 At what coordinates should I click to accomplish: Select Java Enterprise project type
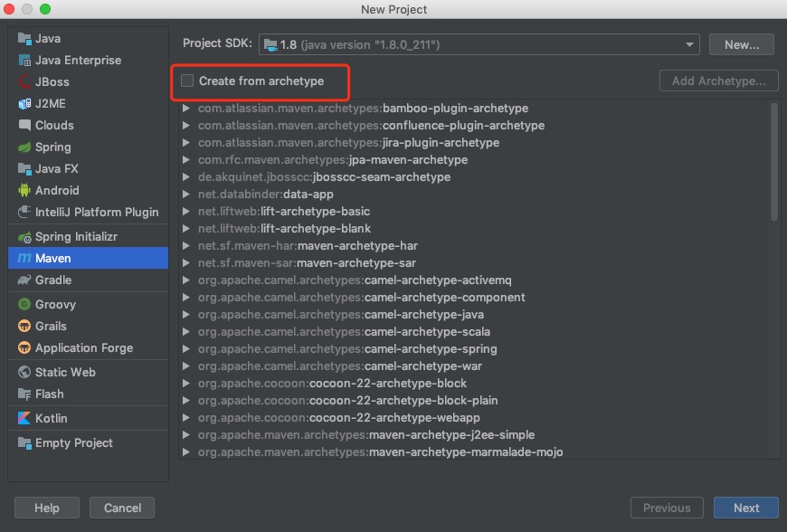[78, 61]
